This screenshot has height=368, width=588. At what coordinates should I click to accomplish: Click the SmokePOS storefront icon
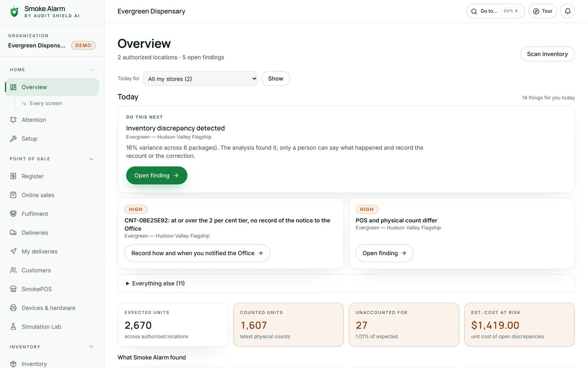coord(13,289)
